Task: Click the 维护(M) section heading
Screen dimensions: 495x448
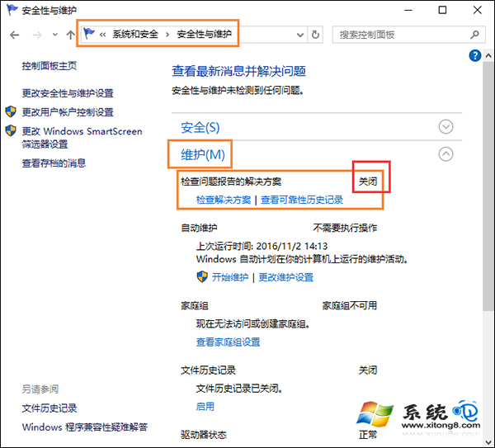Action: [x=203, y=155]
